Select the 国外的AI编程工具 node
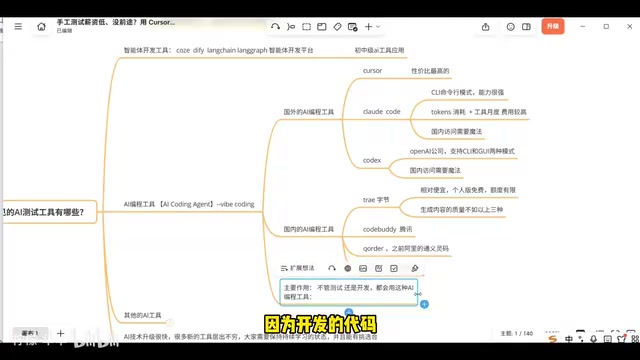 (309, 112)
